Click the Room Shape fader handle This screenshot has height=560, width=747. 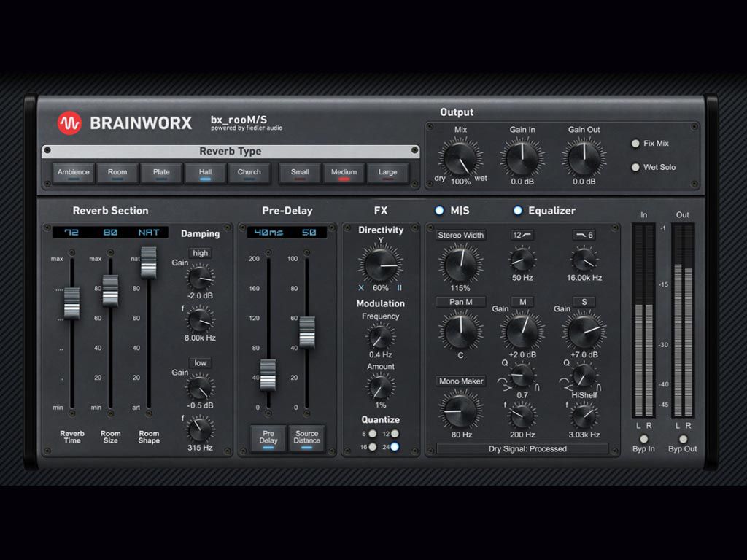click(x=149, y=262)
